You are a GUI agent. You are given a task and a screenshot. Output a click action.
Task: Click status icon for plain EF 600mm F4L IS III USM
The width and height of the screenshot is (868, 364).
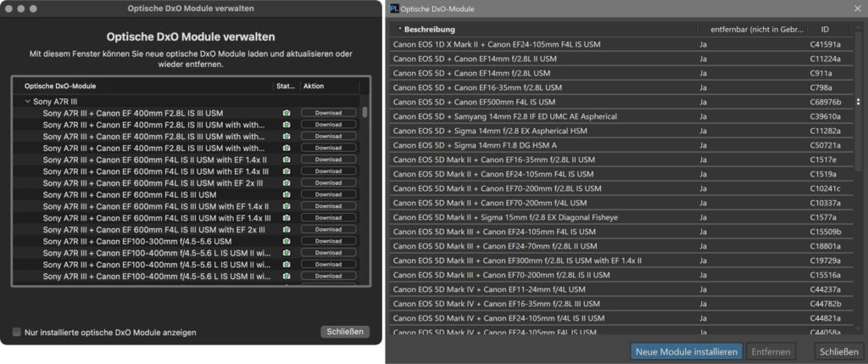(287, 194)
